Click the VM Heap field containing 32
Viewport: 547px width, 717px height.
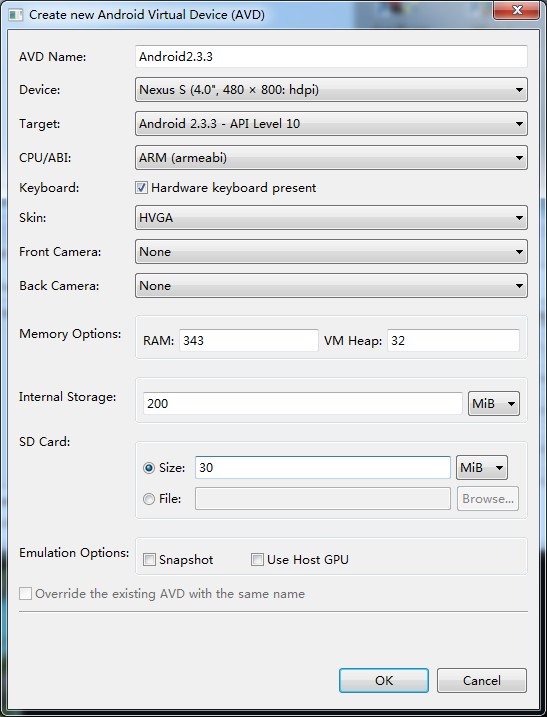453,340
